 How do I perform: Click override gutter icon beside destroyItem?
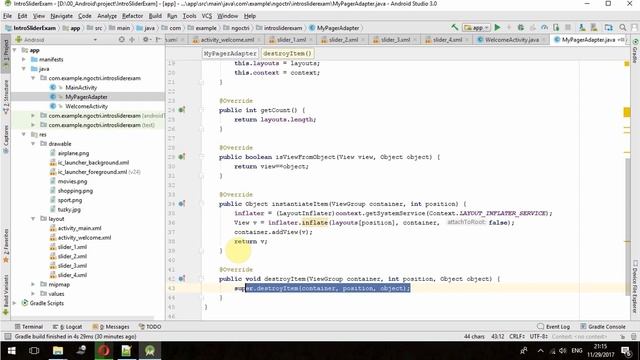click(x=182, y=279)
